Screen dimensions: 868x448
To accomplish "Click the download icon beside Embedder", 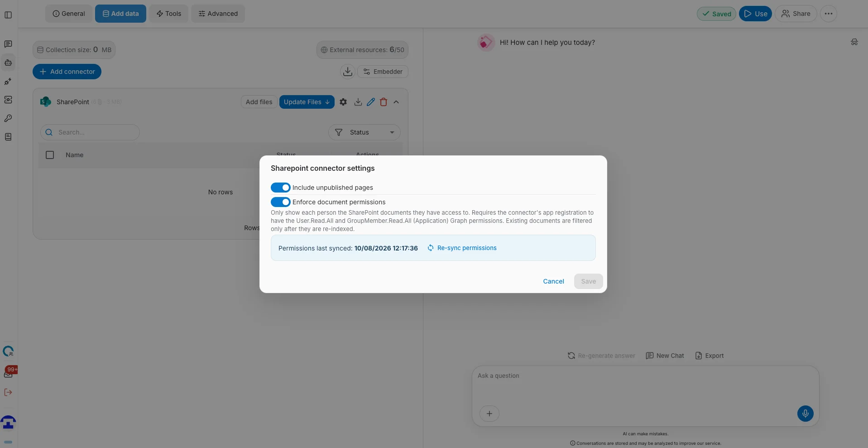I will (348, 72).
